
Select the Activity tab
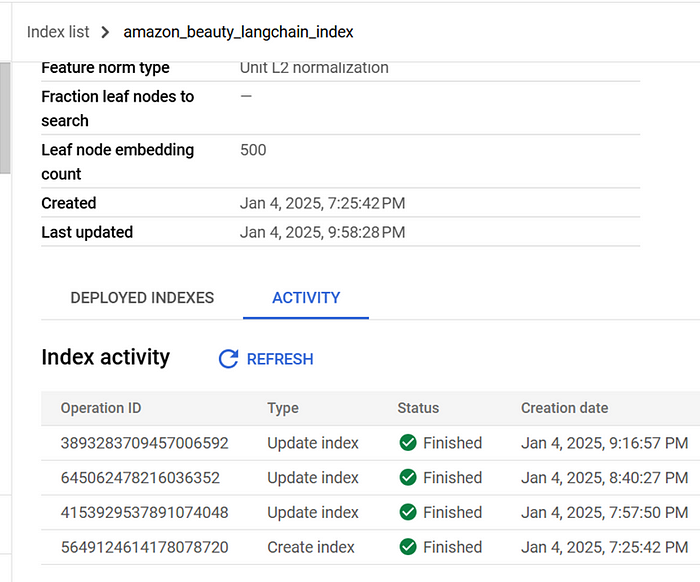pos(306,298)
